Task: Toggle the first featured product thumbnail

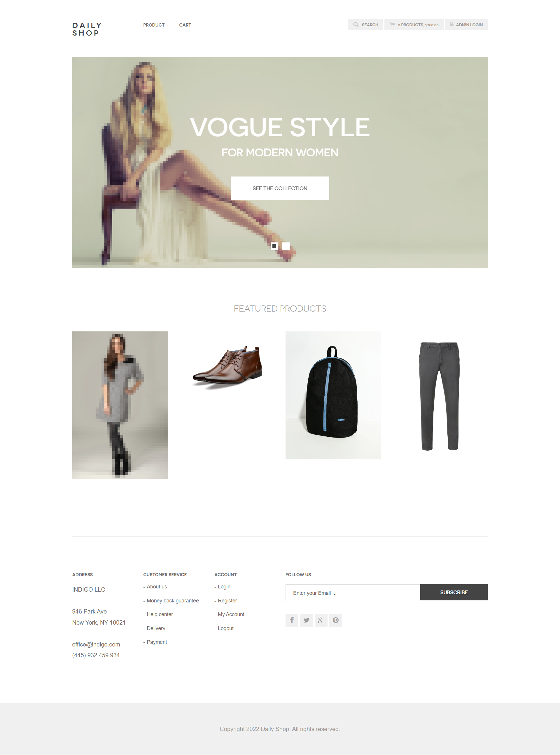Action: [x=120, y=404]
